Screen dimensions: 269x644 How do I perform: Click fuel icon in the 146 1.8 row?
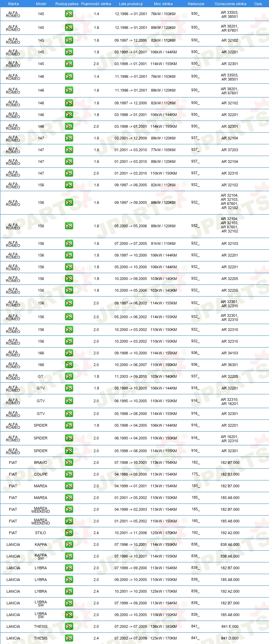[x=69, y=115]
